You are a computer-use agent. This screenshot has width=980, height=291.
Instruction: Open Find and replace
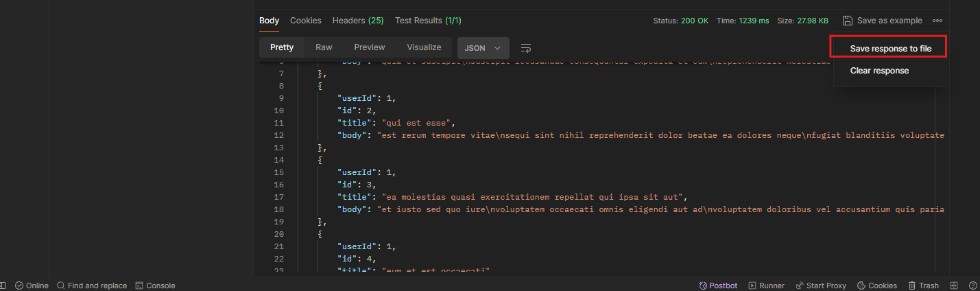point(92,286)
